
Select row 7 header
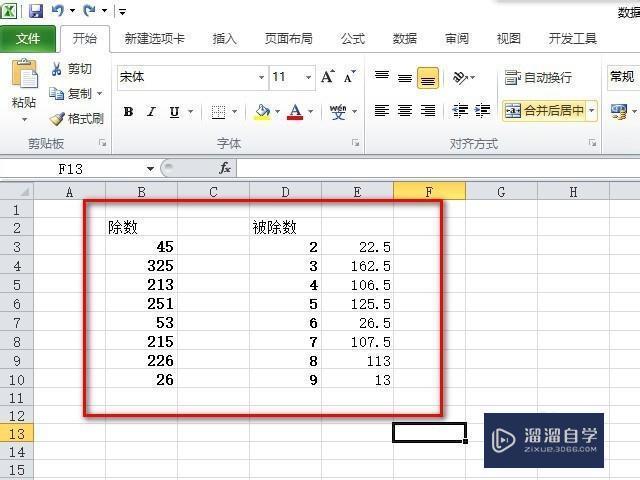pos(17,323)
